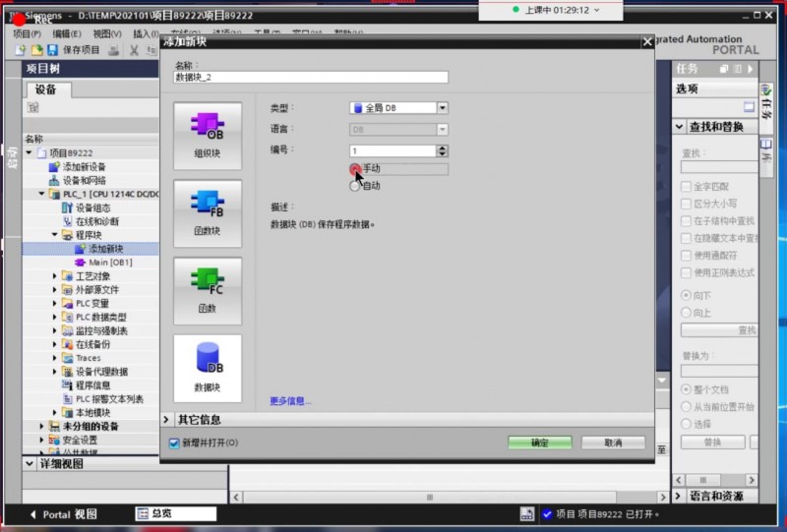Open PLC 报警文本列表 item
The height and width of the screenshot is (532, 787).
(x=109, y=399)
